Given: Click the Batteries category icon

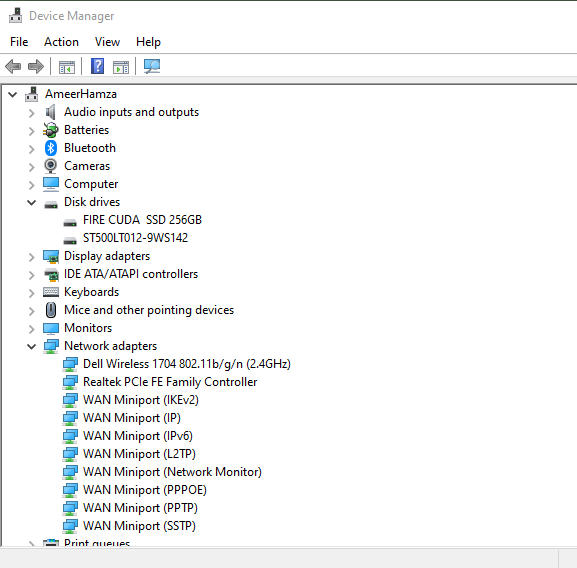Looking at the screenshot, I should click(51, 130).
